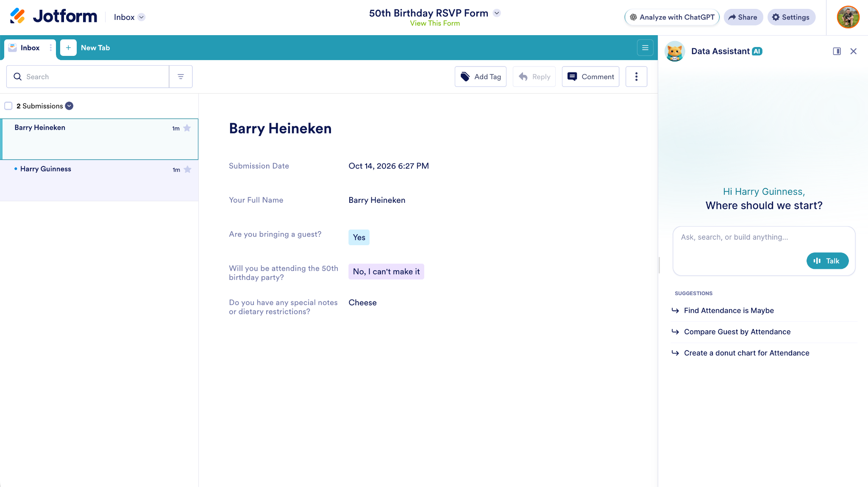This screenshot has height=487, width=868.
Task: Click Analyze with ChatGPT button
Action: [672, 17]
